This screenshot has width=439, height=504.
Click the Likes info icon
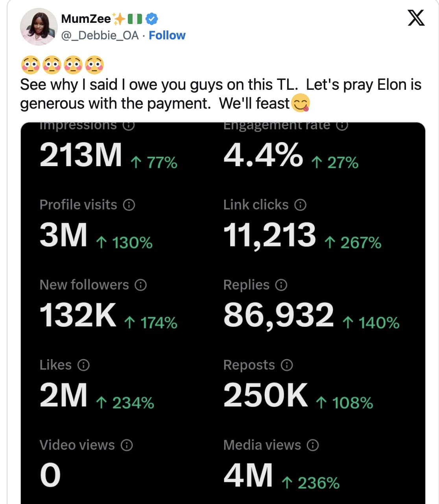83,365
